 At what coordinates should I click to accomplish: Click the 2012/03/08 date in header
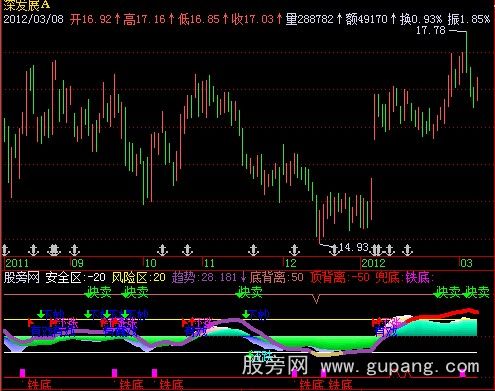(x=33, y=19)
